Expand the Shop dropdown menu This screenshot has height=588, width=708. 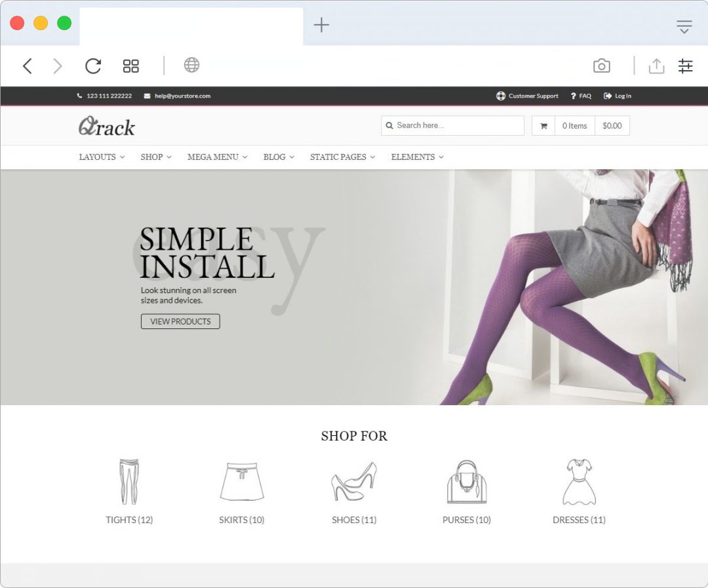point(156,157)
